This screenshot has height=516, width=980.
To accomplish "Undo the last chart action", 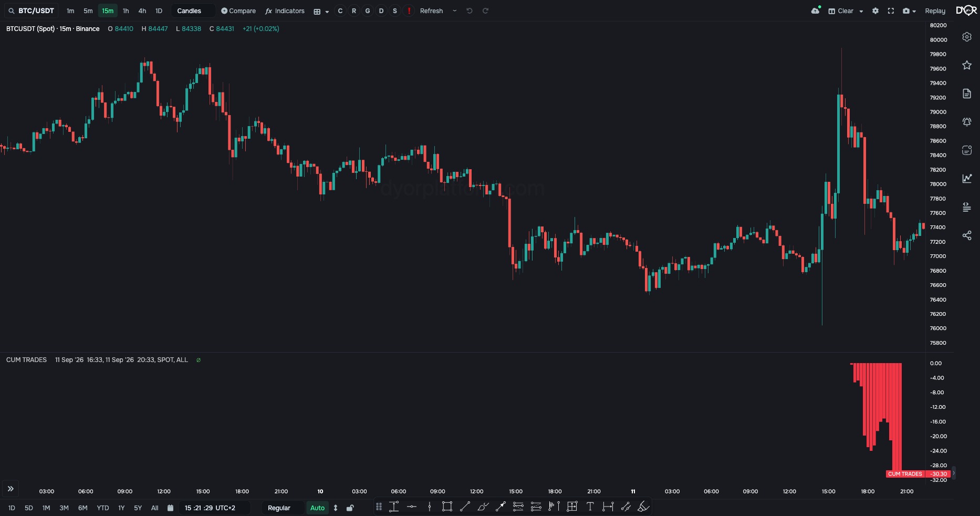I will pos(470,11).
